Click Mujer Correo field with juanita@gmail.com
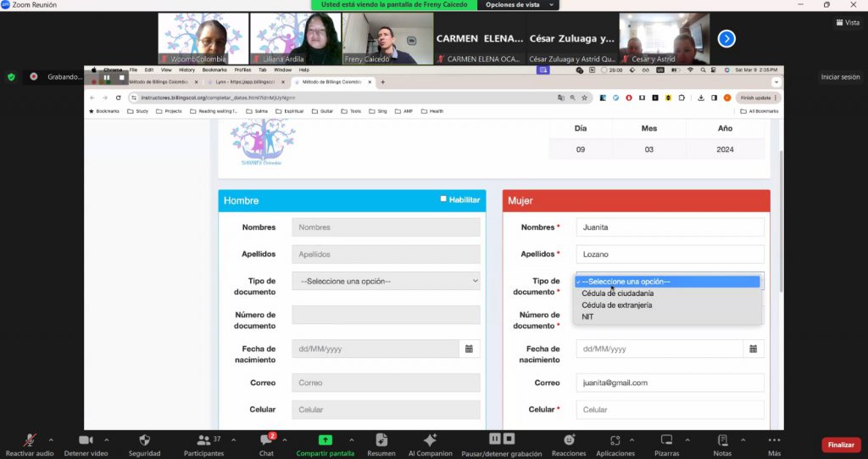 pos(670,383)
